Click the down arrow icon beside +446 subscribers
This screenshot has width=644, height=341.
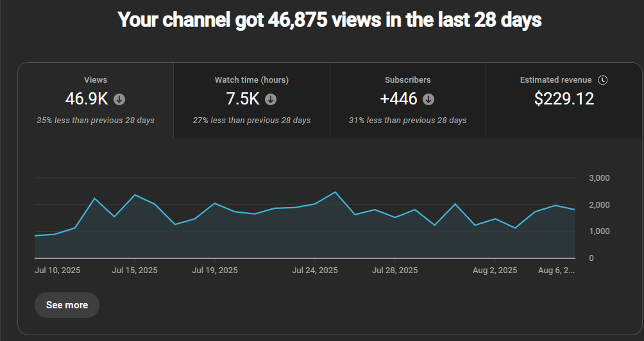click(428, 99)
